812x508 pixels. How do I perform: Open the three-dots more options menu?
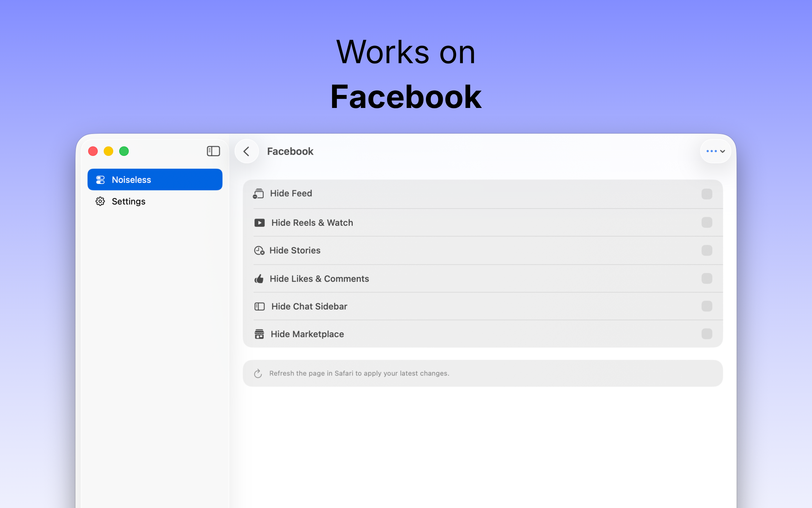(x=715, y=151)
